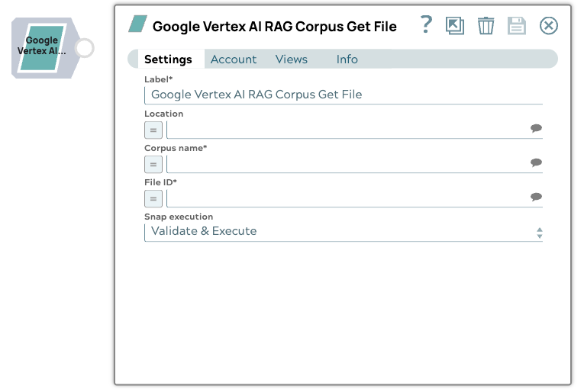This screenshot has width=584, height=392.
Task: Delete the snap using trash icon
Action: point(486,26)
